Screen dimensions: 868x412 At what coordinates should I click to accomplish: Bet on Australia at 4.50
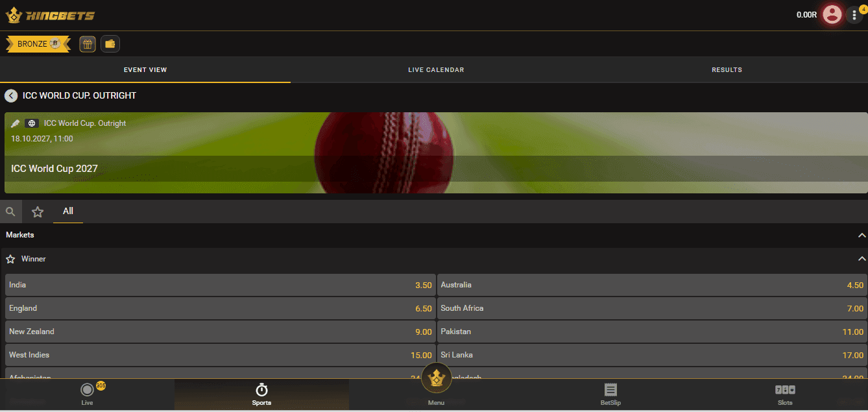[x=652, y=285]
